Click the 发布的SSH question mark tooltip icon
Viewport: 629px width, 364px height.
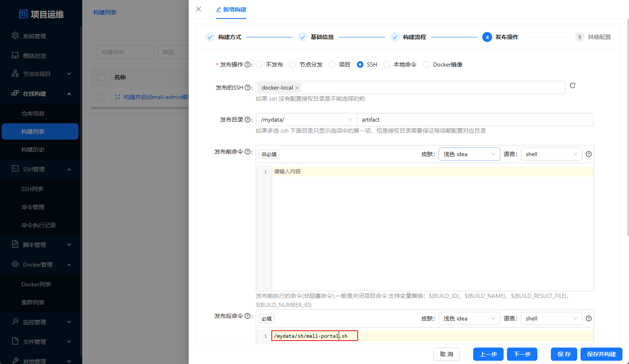point(247,88)
